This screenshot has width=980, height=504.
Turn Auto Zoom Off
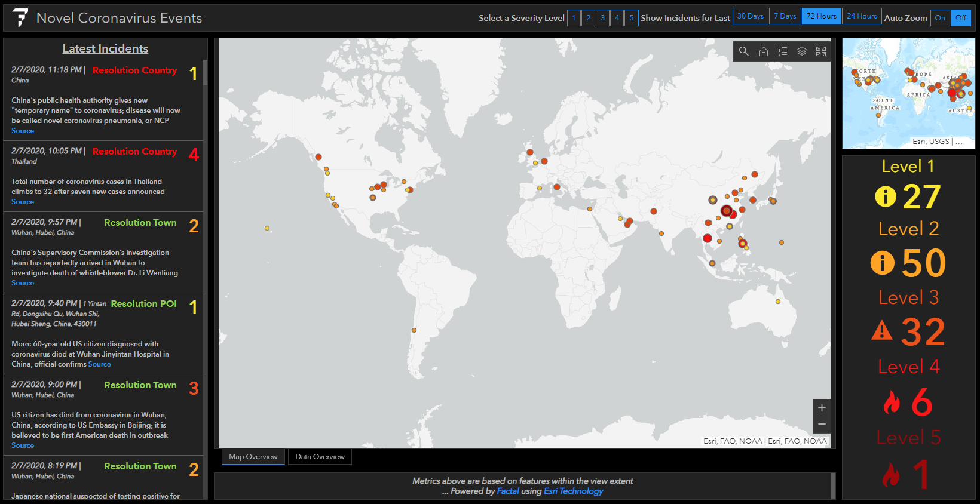(x=961, y=18)
